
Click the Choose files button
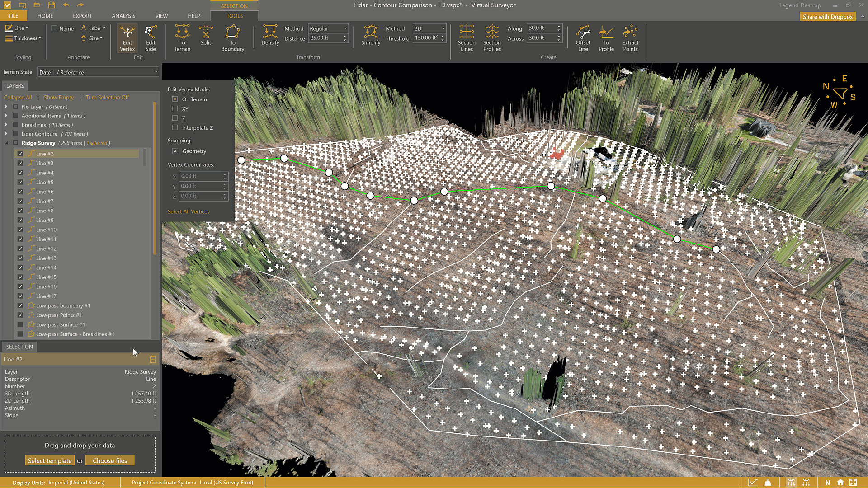(110, 461)
